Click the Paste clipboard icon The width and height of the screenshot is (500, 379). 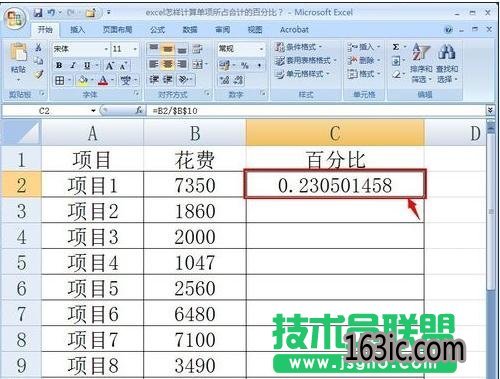click(19, 53)
